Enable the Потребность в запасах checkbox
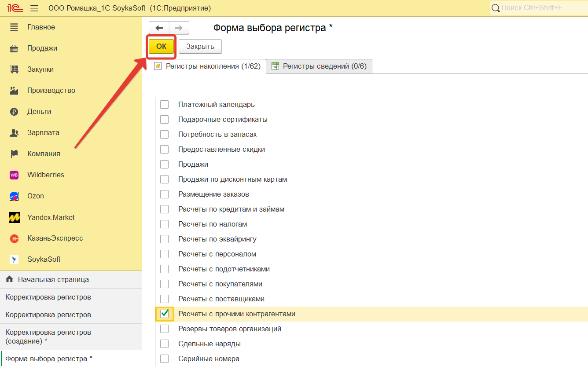 pyautogui.click(x=164, y=135)
